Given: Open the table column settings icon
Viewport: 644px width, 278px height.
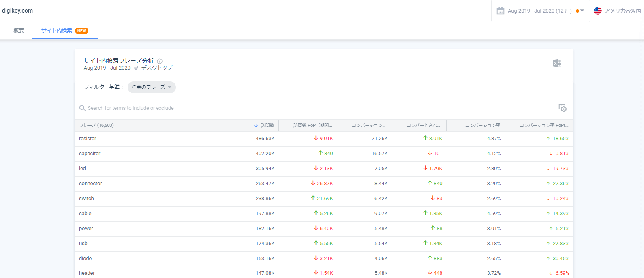Looking at the screenshot, I should click(562, 108).
